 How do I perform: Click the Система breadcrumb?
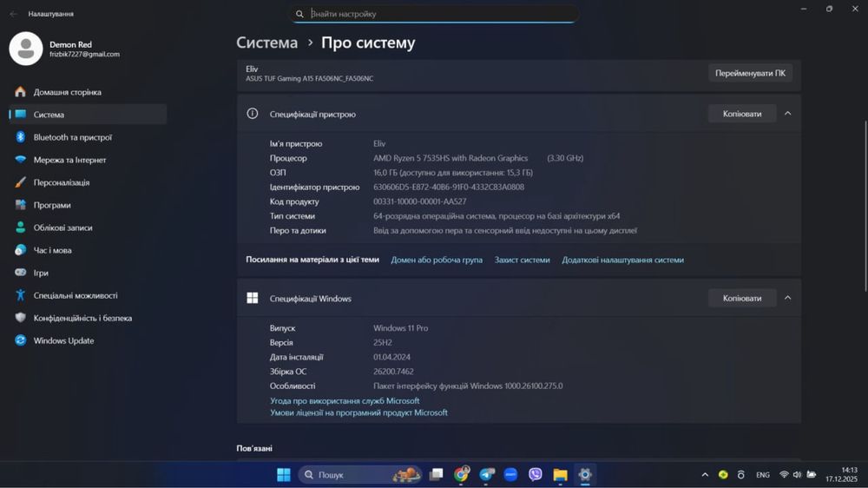(x=266, y=43)
